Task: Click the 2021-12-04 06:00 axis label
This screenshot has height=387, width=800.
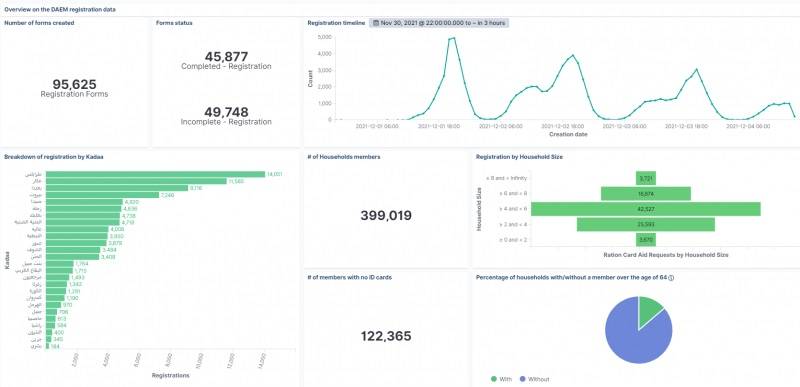Action: 749,126
